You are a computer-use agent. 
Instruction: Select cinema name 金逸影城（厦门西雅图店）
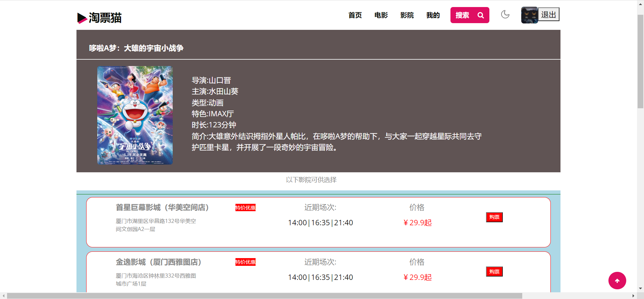pos(159,262)
